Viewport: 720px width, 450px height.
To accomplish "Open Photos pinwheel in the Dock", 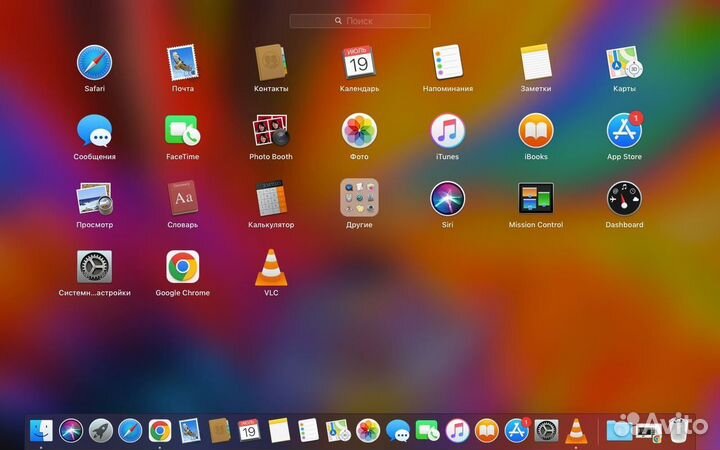I will point(368,432).
